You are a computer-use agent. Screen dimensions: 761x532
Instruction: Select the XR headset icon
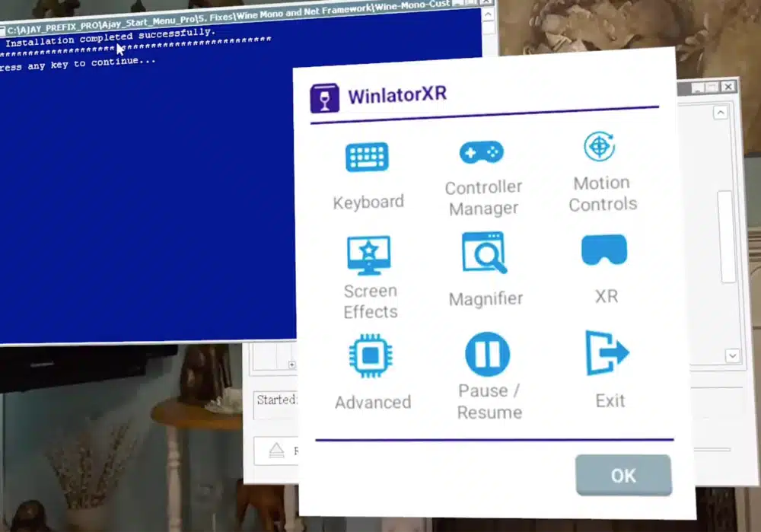604,250
